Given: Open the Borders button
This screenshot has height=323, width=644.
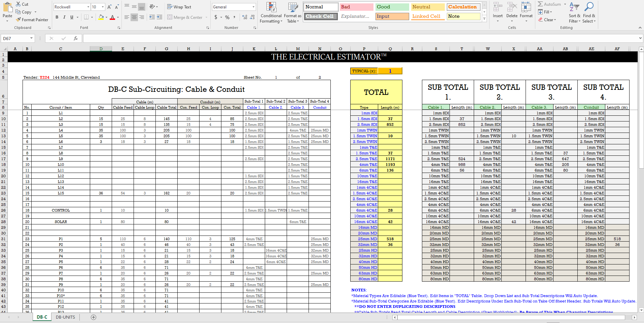Looking at the screenshot, I should coord(86,17).
